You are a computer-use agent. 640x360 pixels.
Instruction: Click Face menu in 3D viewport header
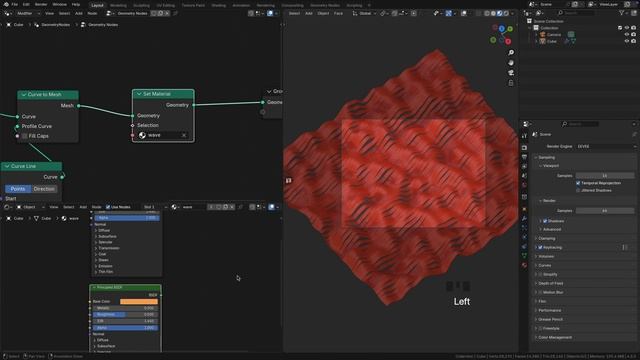pyautogui.click(x=338, y=13)
